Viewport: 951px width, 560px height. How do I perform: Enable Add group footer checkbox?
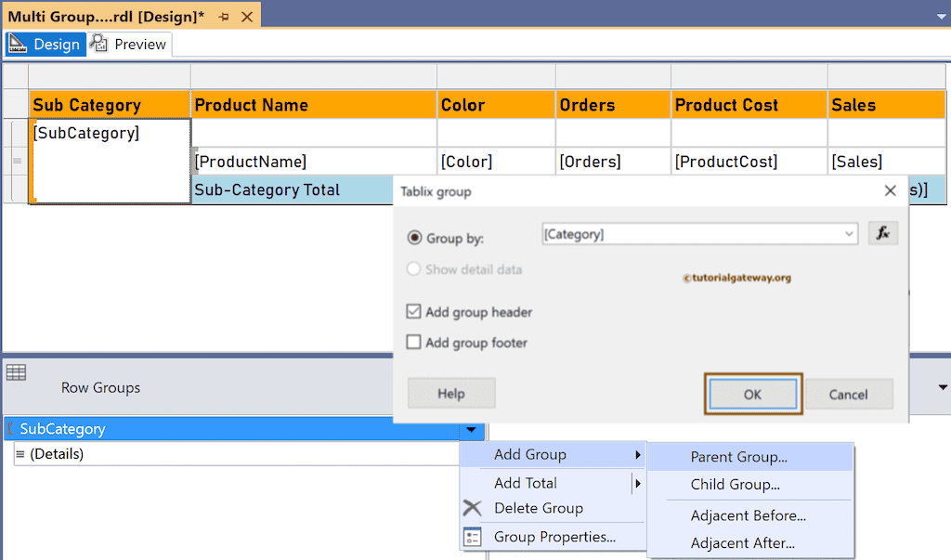(x=415, y=343)
